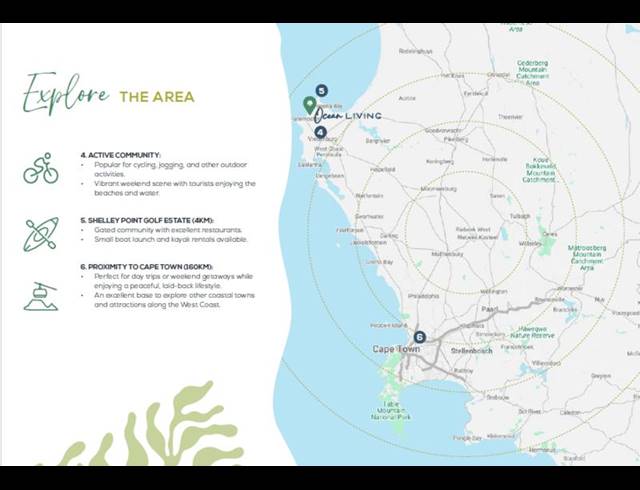Click the Paarl label on map

click(488, 310)
